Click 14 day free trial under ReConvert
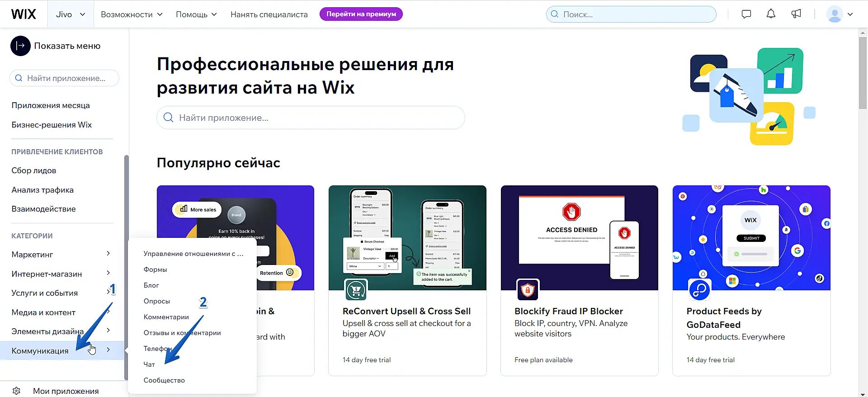Screen dimensions: 868x397 367,360
